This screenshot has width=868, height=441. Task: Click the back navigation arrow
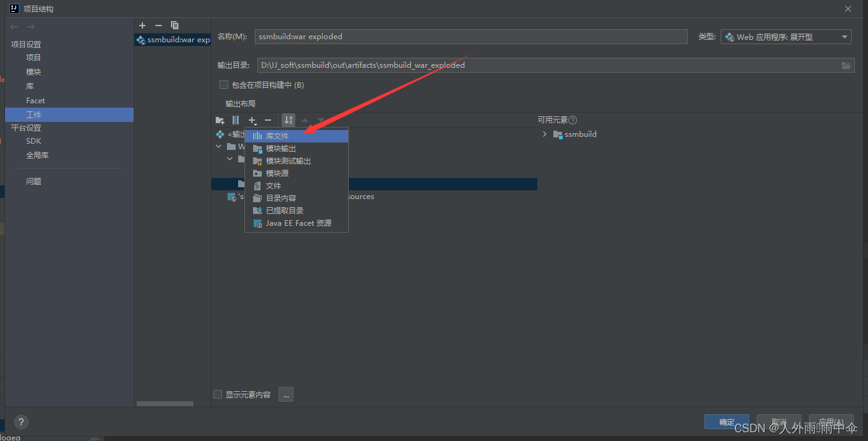pos(14,27)
